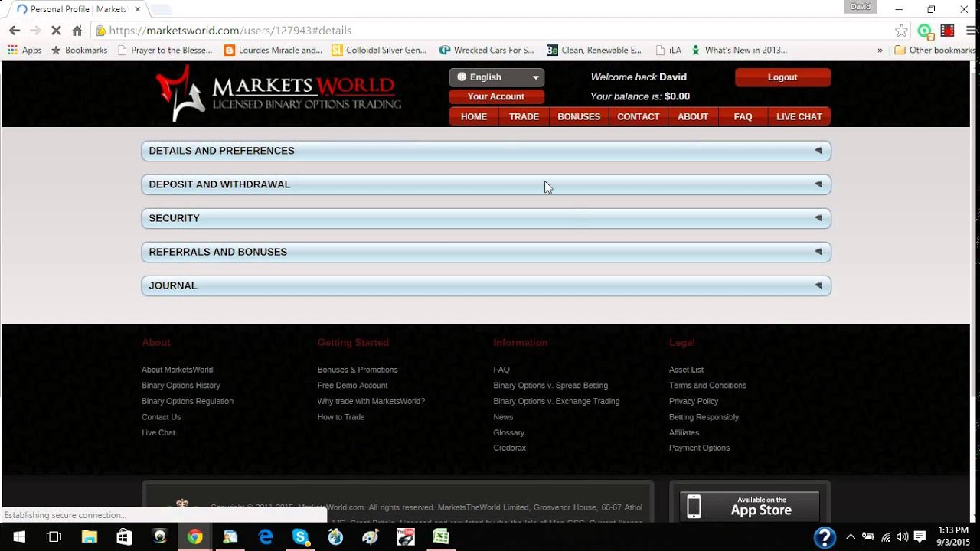Open the FAQ menu item

(x=743, y=117)
